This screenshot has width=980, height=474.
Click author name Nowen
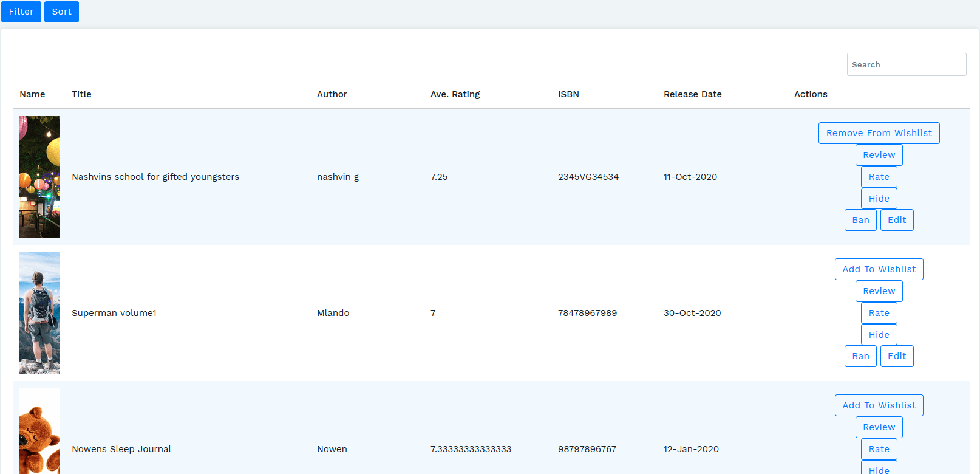click(x=332, y=449)
